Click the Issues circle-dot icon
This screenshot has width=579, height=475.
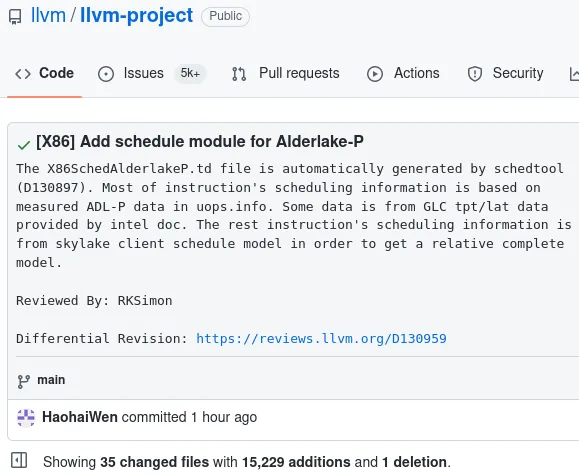point(106,74)
